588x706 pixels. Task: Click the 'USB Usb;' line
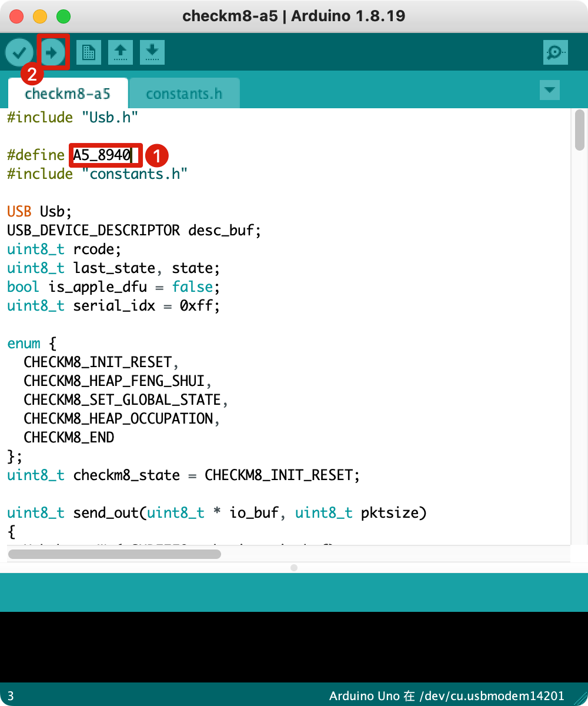(38, 212)
